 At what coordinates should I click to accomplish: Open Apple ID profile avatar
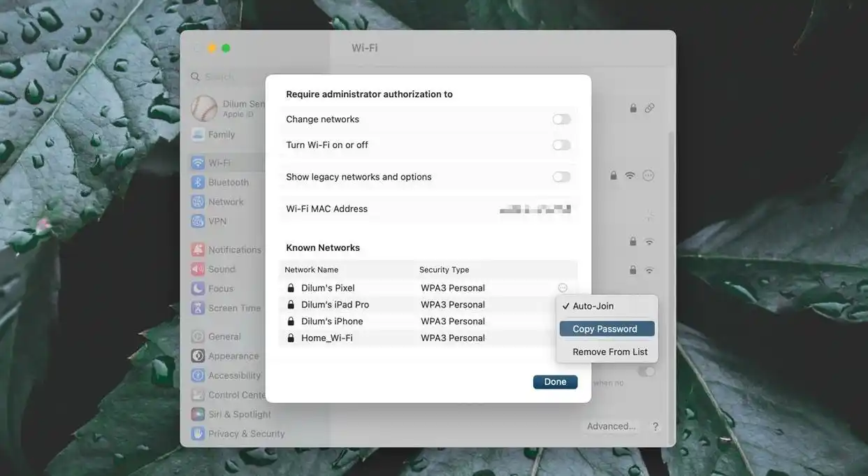pos(204,108)
